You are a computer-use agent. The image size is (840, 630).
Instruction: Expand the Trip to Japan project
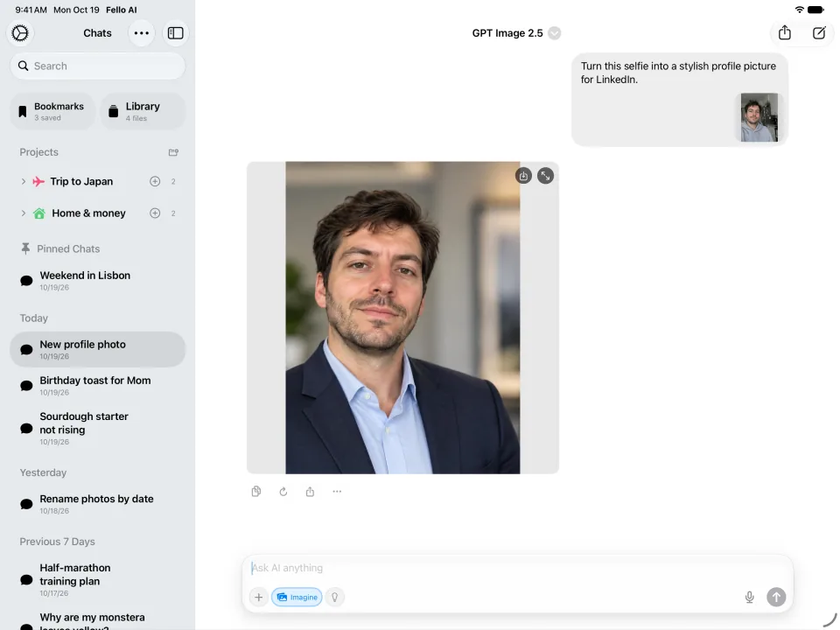click(23, 182)
